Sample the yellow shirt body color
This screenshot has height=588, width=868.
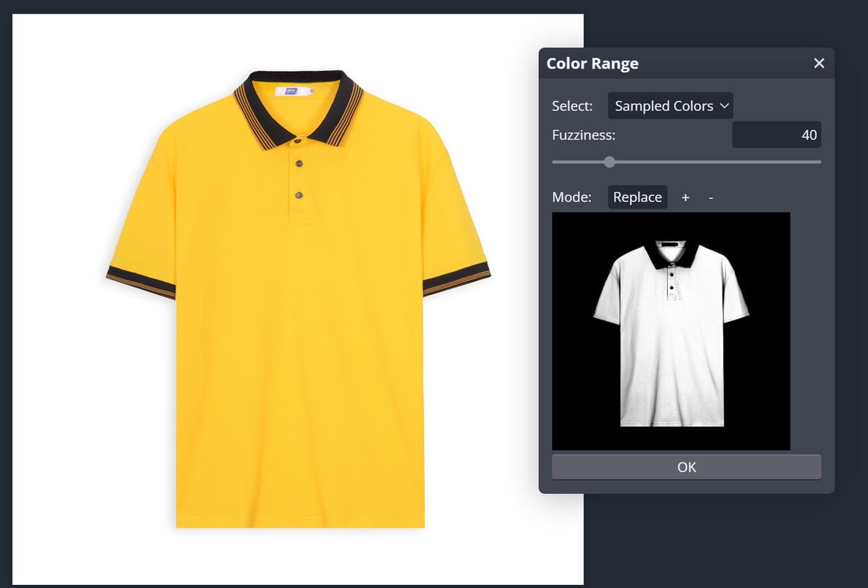point(300,325)
